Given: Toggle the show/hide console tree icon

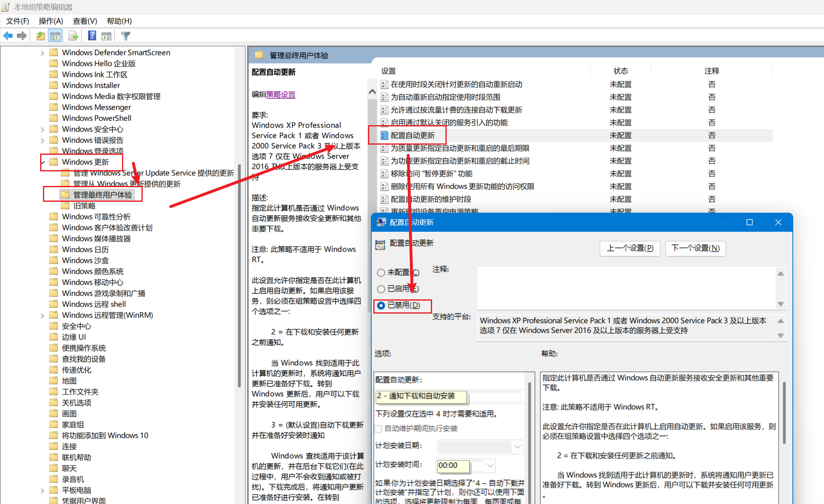Looking at the screenshot, I should 56,36.
